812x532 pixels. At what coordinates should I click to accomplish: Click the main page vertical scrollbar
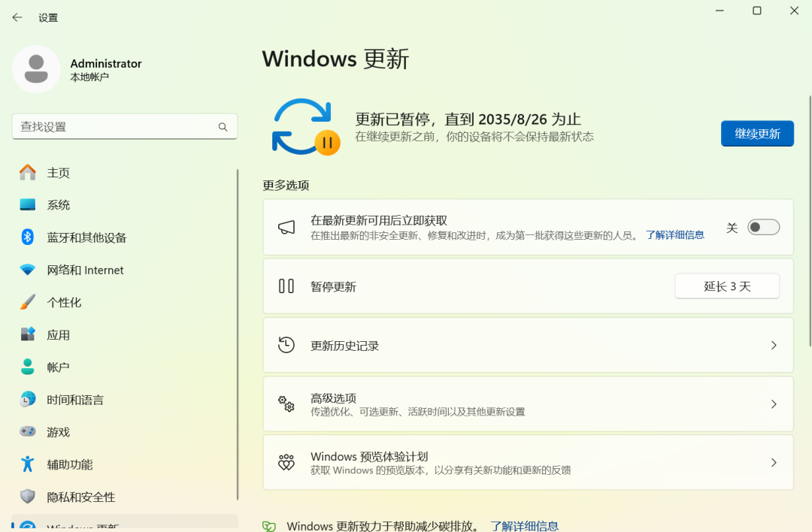810,221
